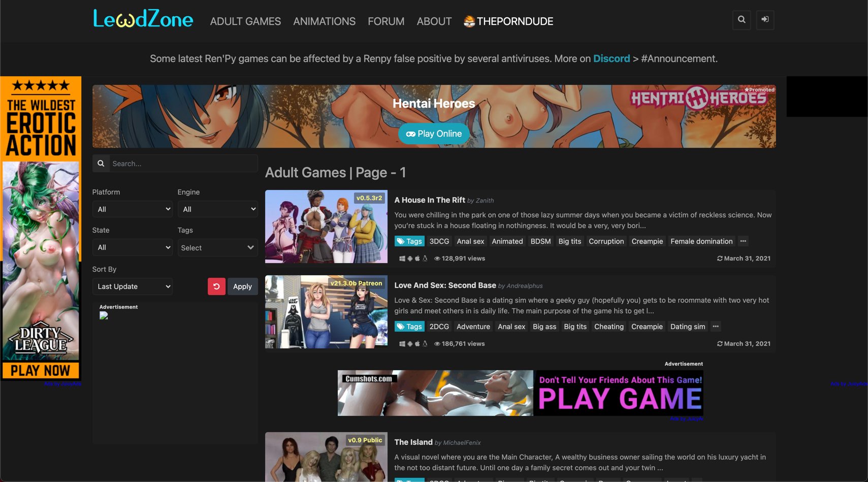Click the 186,761 views count
This screenshot has width=868, height=482.
[463, 344]
